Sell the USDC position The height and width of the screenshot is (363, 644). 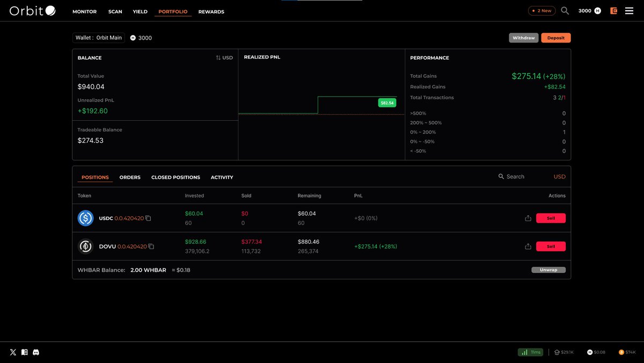coord(551,218)
